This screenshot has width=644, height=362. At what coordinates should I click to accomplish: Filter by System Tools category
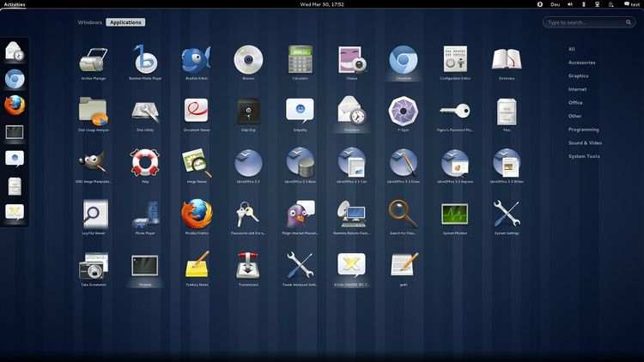pyautogui.click(x=583, y=156)
